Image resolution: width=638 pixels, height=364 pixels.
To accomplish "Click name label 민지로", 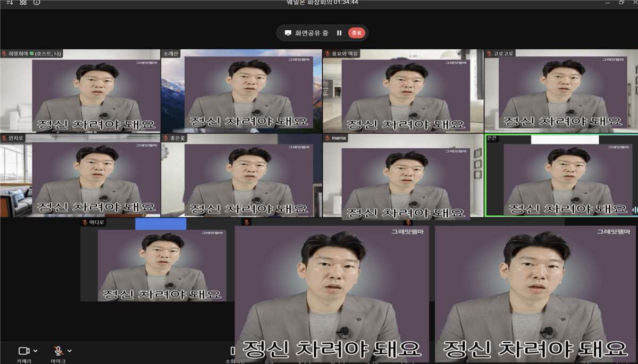I will coord(15,138).
